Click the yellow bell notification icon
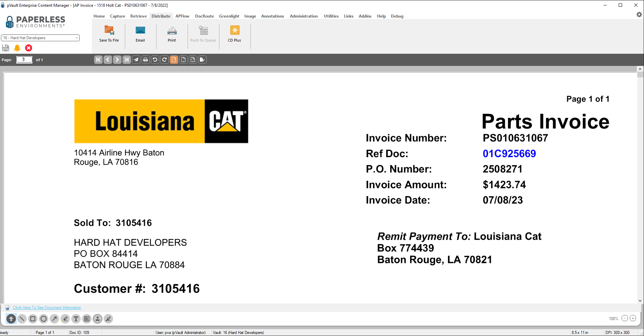 point(17,48)
